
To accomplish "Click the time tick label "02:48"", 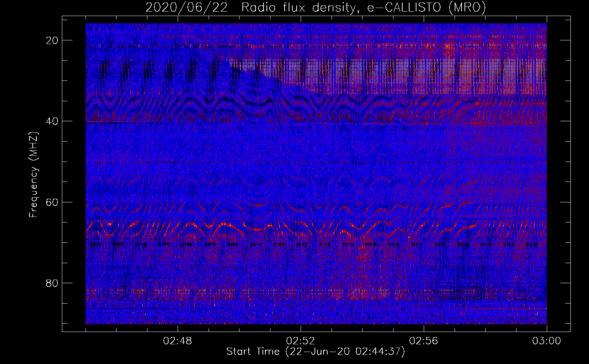I will coord(178,341).
